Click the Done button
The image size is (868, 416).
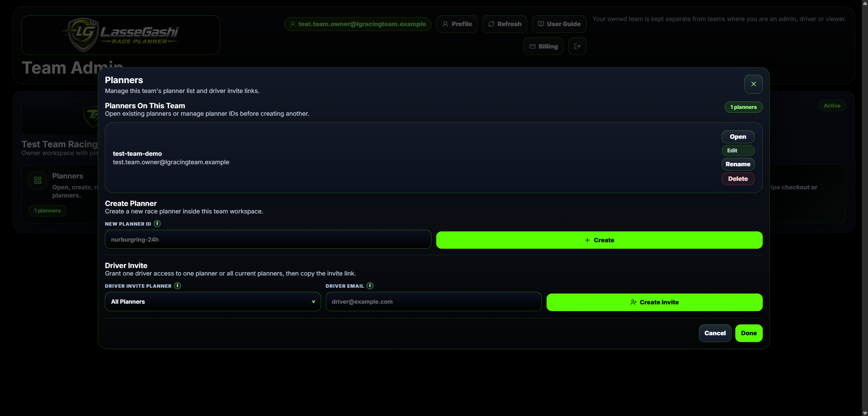coord(749,333)
